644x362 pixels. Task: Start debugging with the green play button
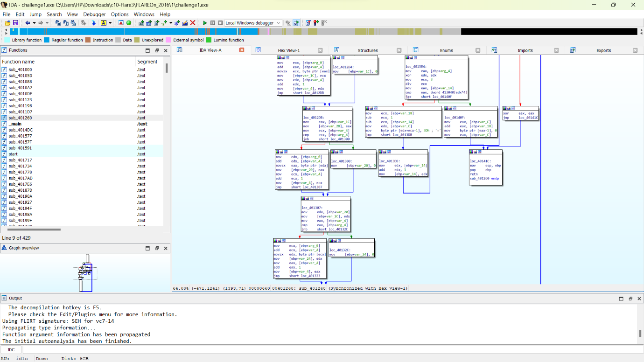[204, 23]
